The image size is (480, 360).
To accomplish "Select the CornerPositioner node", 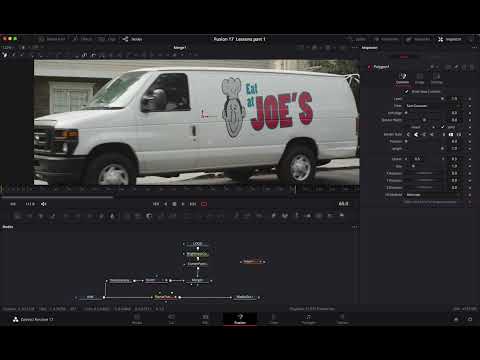I will [x=197, y=264].
